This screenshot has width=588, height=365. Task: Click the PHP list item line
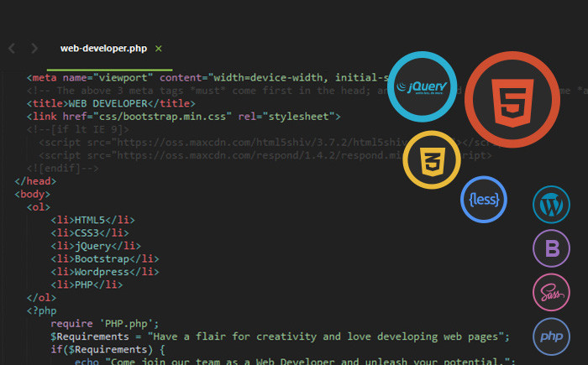(x=87, y=284)
